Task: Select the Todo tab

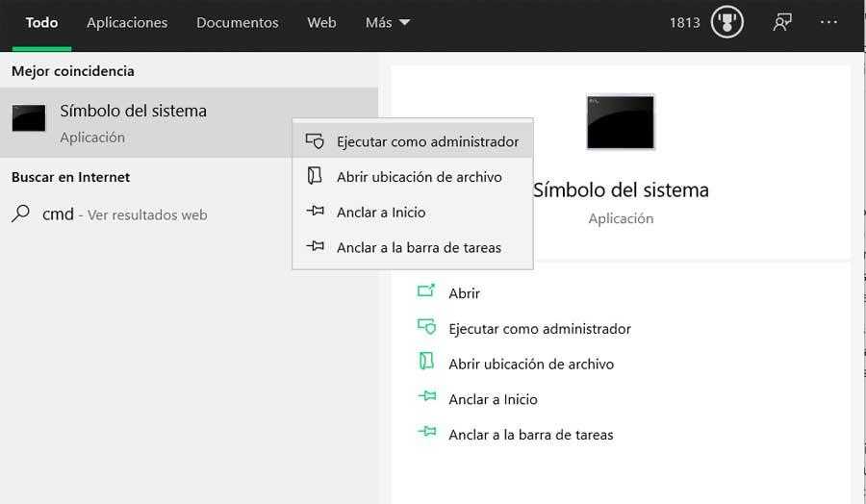Action: pos(41,22)
